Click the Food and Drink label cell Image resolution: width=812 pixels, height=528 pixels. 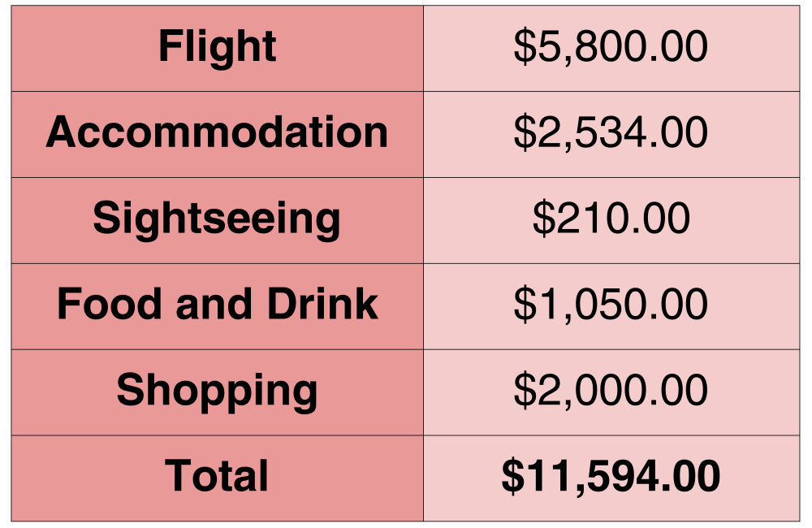[x=217, y=305]
